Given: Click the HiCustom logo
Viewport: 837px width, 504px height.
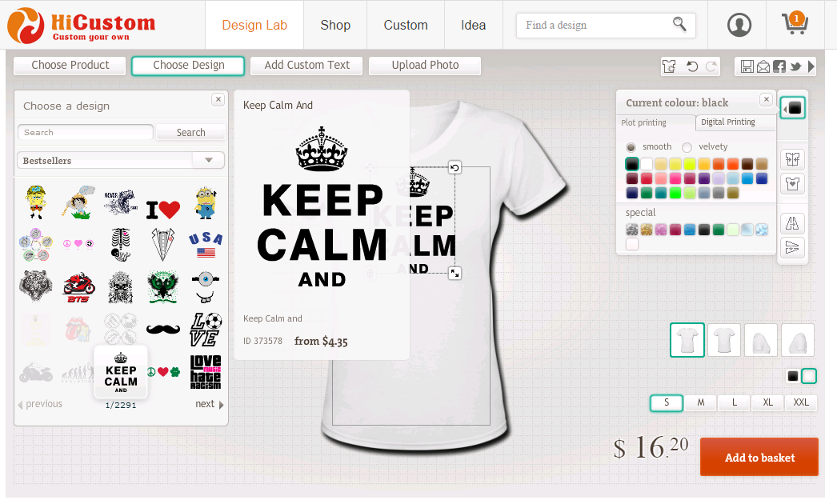Looking at the screenshot, I should tap(81, 25).
